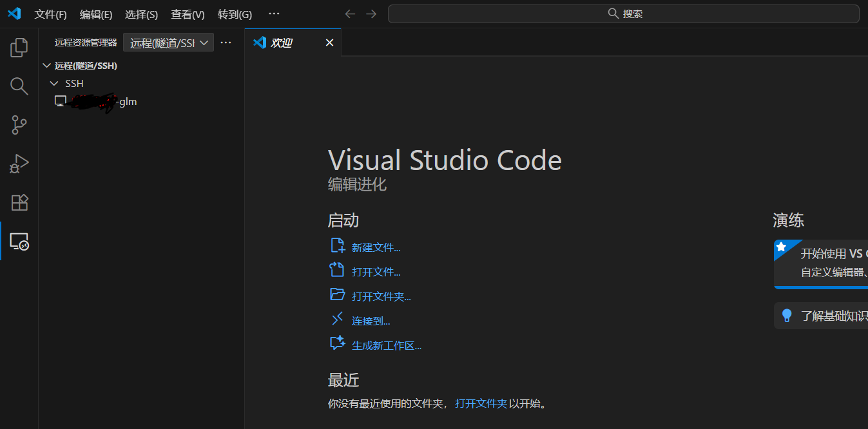
Task: Click the top search input field
Action: [623, 14]
